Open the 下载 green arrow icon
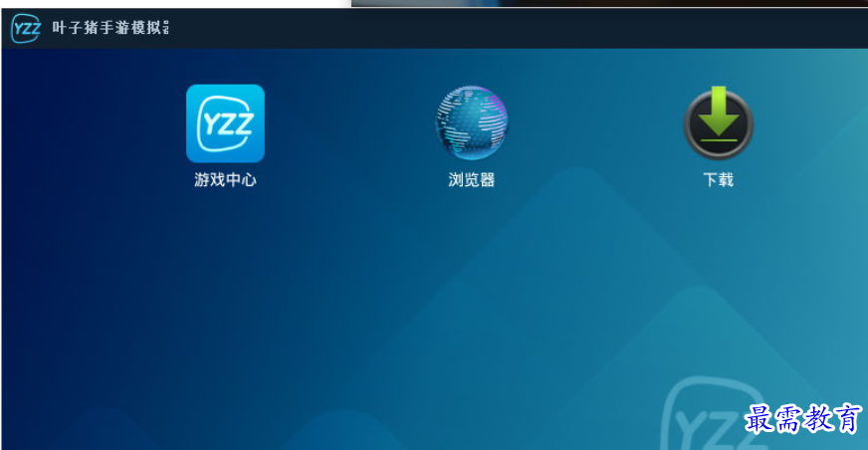868x450 pixels. tap(718, 122)
